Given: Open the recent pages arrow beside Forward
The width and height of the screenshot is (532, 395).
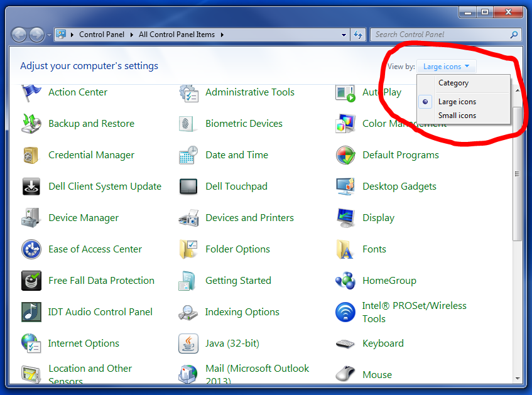Looking at the screenshot, I should point(49,35).
